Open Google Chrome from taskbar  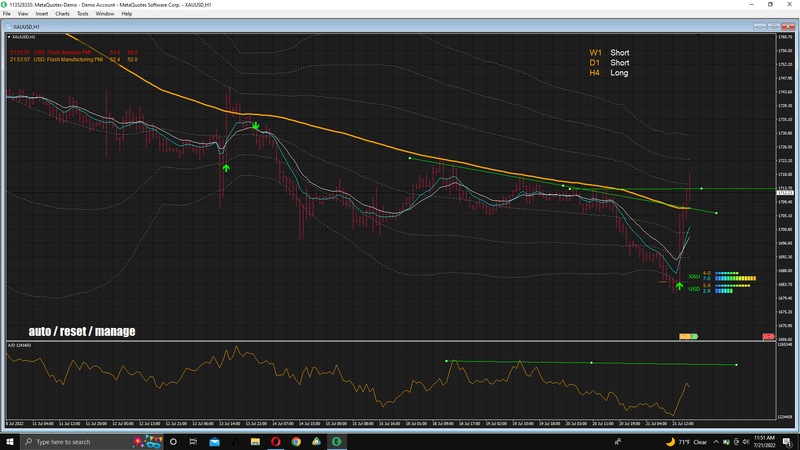point(296,441)
